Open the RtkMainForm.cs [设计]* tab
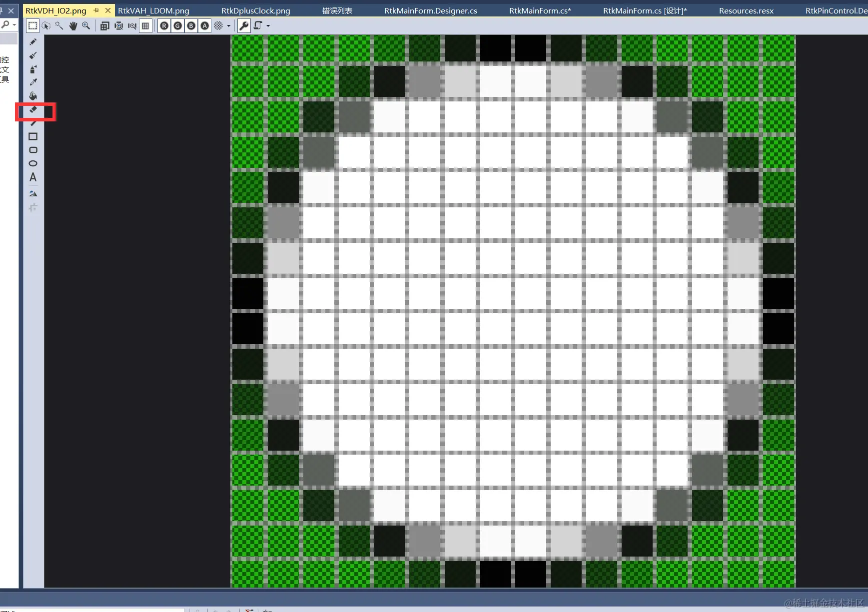The height and width of the screenshot is (612, 868). tap(645, 10)
